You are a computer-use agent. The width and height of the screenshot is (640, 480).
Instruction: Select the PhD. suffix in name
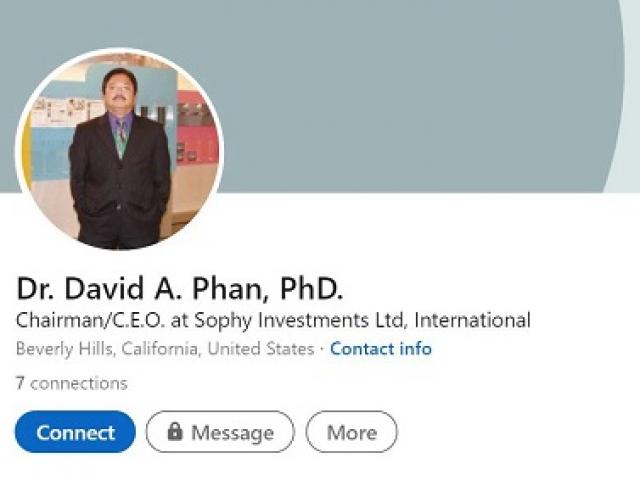pyautogui.click(x=311, y=288)
